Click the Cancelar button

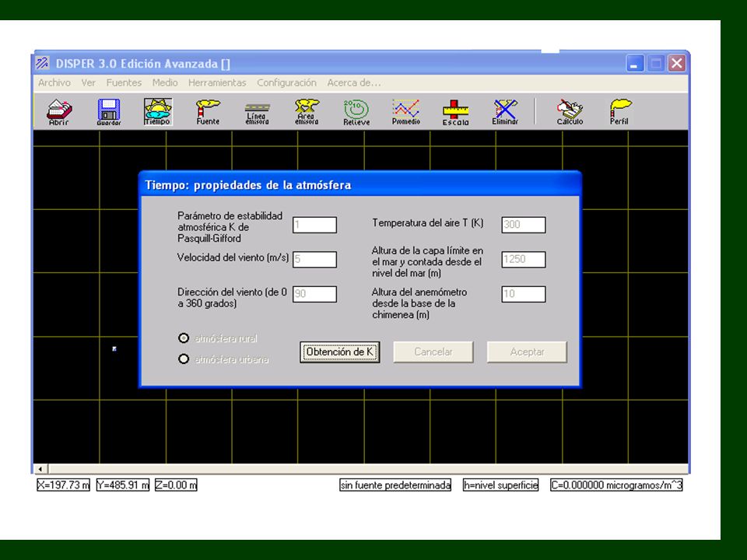433,352
